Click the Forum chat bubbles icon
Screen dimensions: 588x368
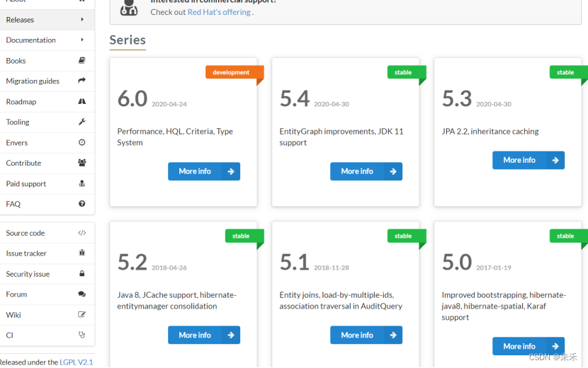click(81, 294)
